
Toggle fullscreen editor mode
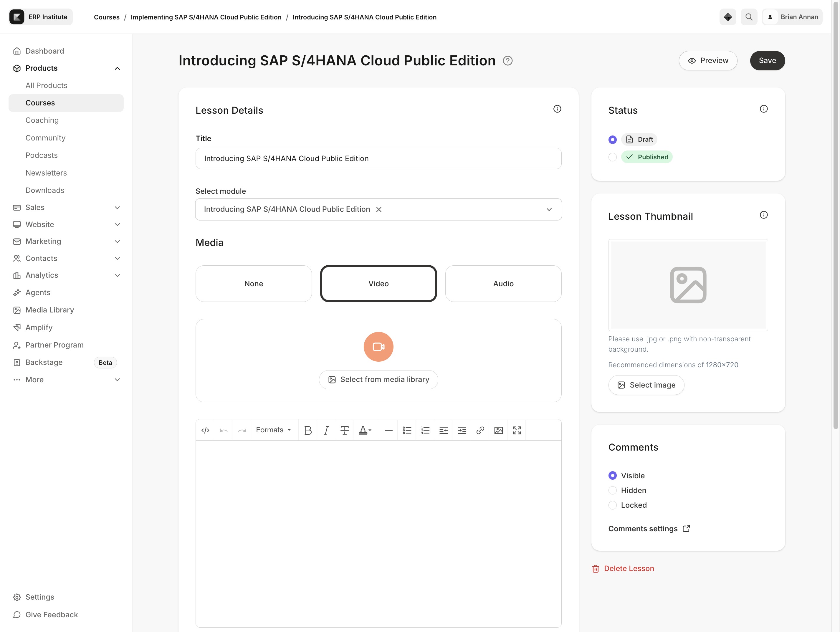517,430
